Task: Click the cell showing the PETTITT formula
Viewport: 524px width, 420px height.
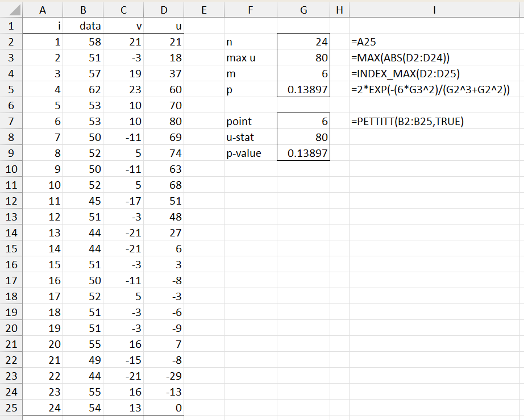Action: [407, 122]
